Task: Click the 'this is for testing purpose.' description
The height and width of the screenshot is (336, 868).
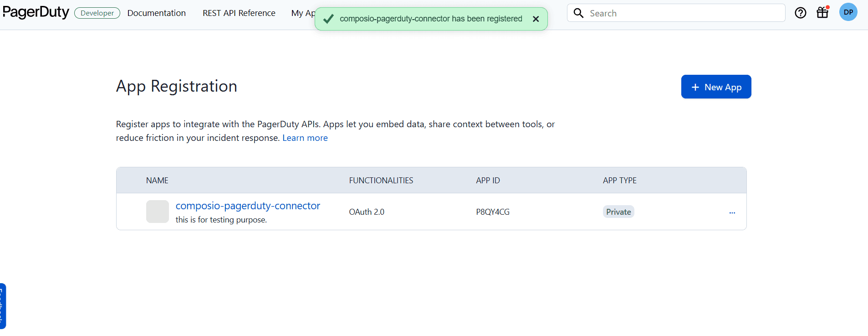Action: (221, 220)
